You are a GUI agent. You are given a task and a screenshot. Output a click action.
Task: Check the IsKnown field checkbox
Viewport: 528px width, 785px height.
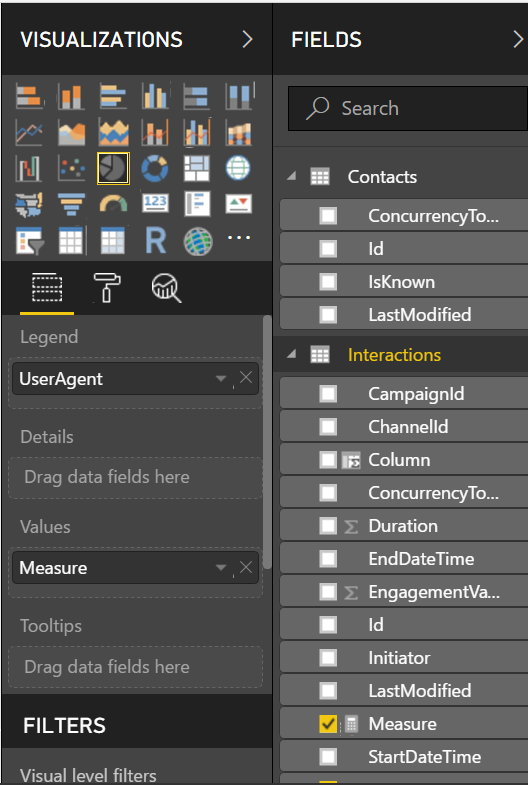click(x=328, y=281)
